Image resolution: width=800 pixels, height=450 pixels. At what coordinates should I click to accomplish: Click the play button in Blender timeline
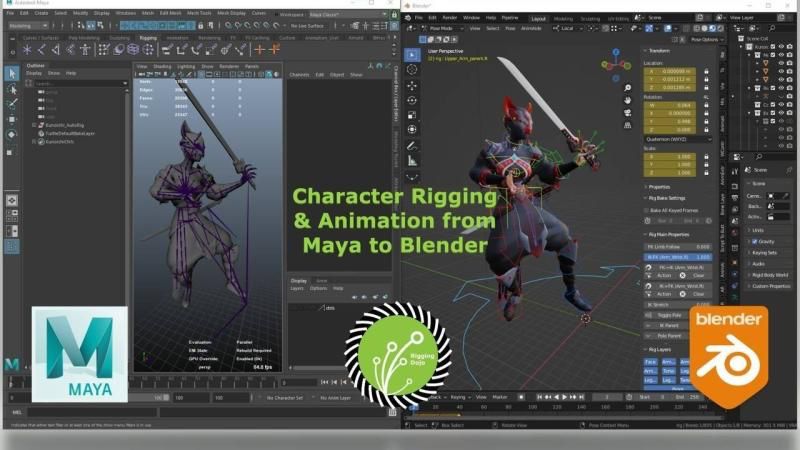(x=564, y=396)
